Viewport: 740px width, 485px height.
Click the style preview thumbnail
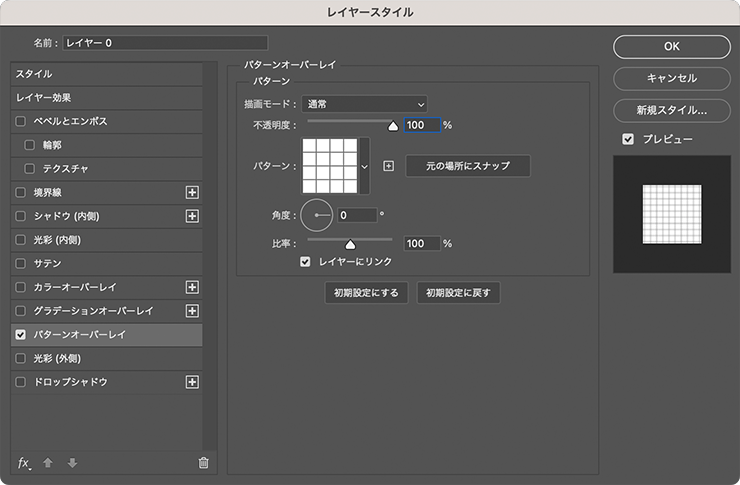coord(672,214)
